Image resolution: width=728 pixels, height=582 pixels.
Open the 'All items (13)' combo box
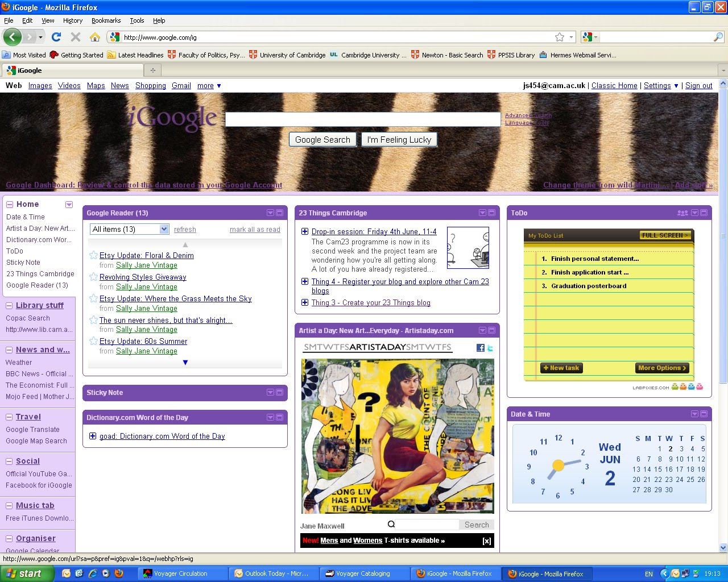[x=130, y=229]
